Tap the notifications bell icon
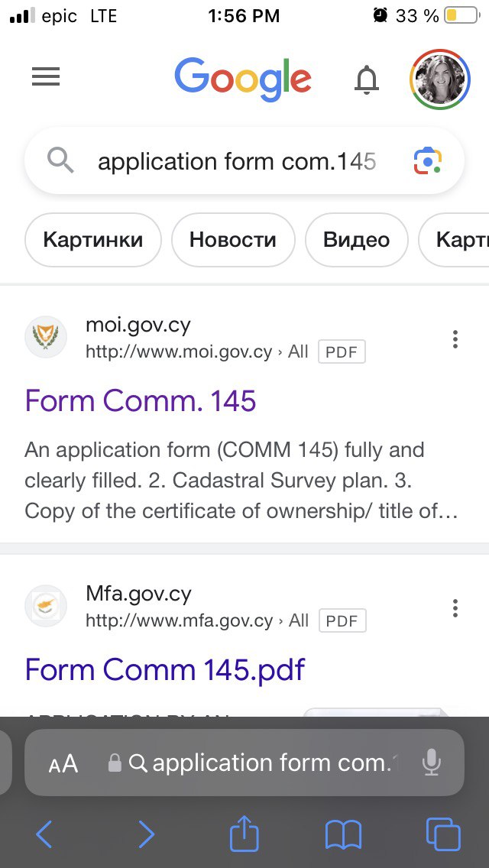This screenshot has height=868, width=489. click(367, 79)
